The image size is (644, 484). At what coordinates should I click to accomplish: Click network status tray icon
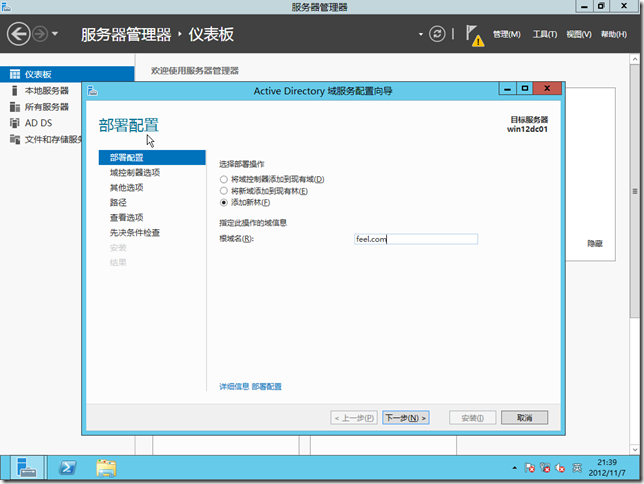(545, 468)
